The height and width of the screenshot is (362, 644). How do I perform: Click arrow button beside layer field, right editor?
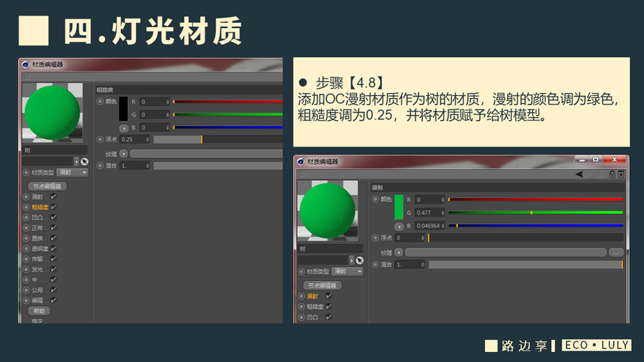click(x=351, y=260)
